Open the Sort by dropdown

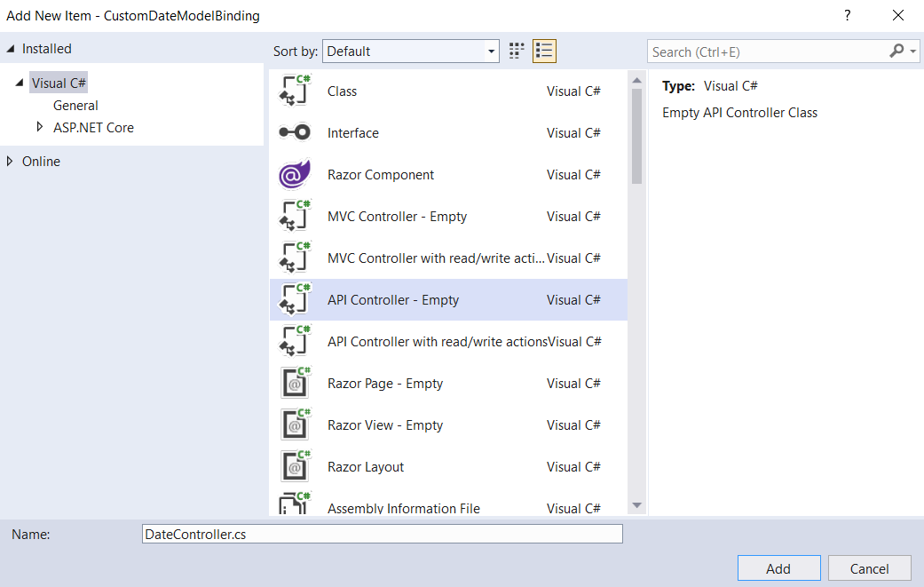pos(491,51)
